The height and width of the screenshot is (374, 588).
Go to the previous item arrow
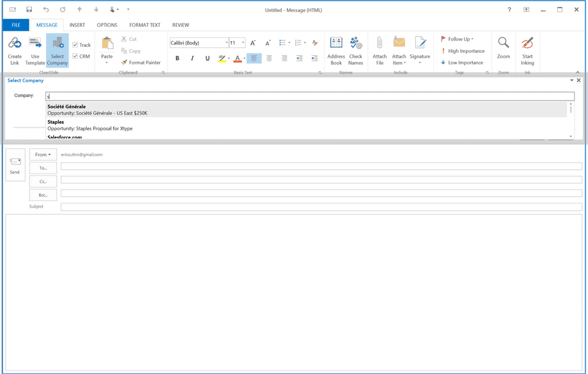(80, 10)
